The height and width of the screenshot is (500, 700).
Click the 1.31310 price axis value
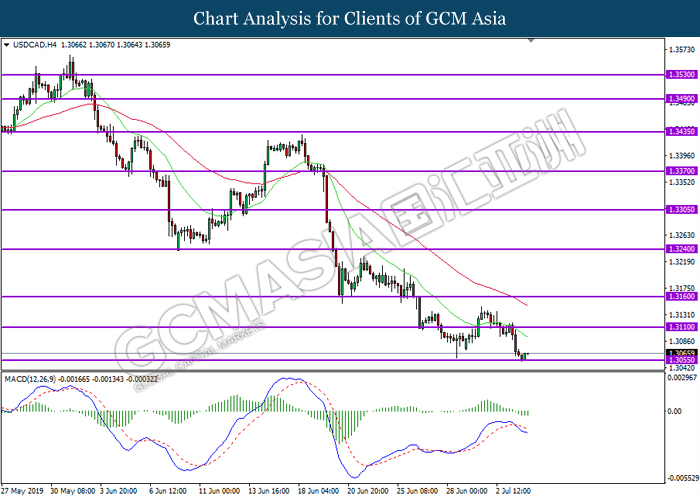point(682,315)
